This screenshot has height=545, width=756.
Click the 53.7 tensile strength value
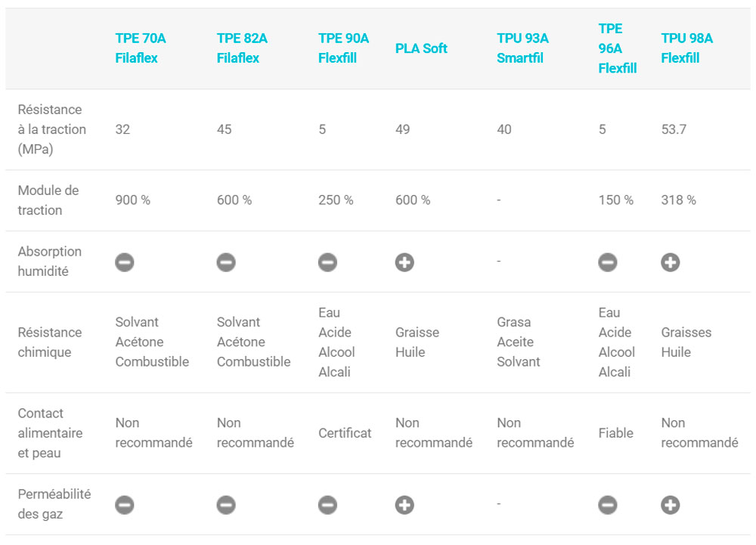tap(674, 129)
